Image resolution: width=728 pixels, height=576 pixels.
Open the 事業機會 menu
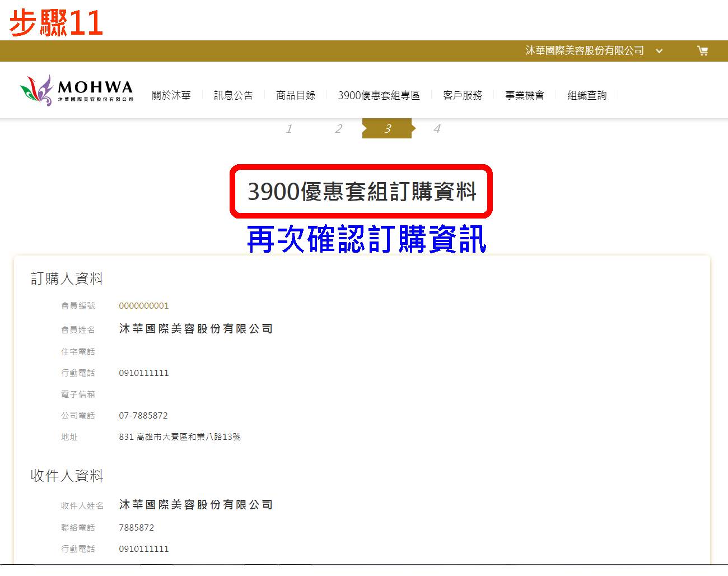[x=525, y=95]
